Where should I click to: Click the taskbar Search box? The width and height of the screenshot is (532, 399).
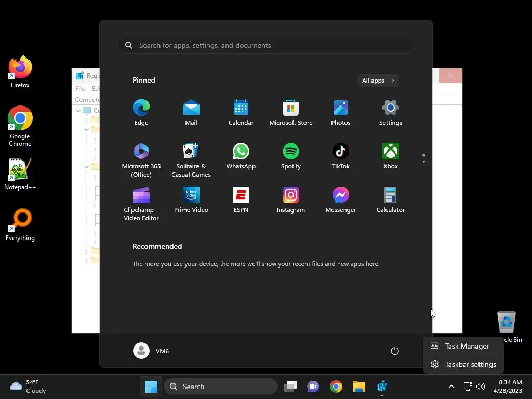[x=221, y=387]
